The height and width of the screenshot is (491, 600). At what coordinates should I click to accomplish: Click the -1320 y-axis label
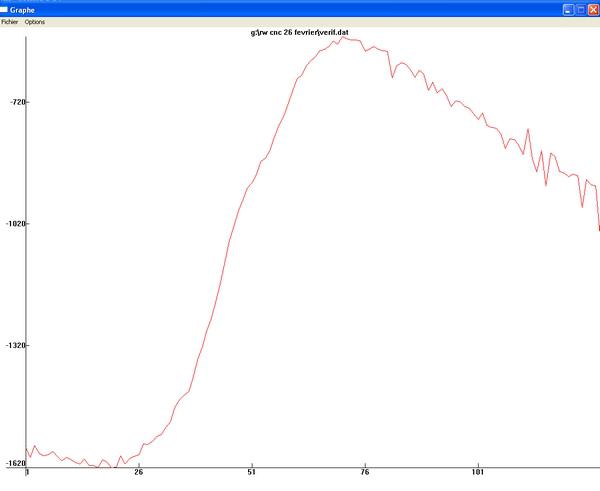point(16,345)
